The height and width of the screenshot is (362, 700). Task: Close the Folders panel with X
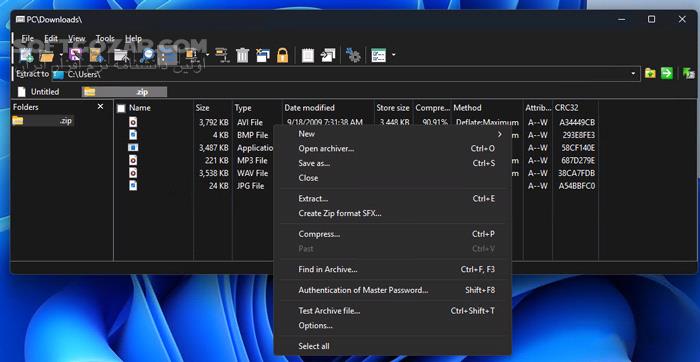pos(100,107)
